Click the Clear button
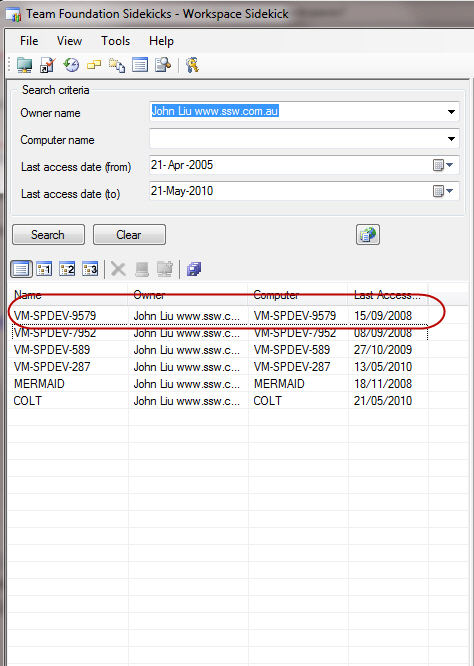 tap(129, 234)
